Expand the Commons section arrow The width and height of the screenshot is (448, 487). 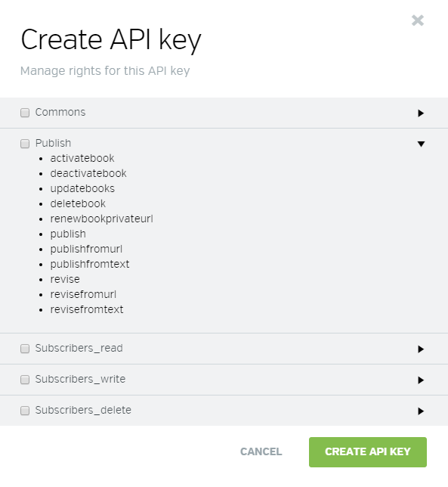point(421,113)
